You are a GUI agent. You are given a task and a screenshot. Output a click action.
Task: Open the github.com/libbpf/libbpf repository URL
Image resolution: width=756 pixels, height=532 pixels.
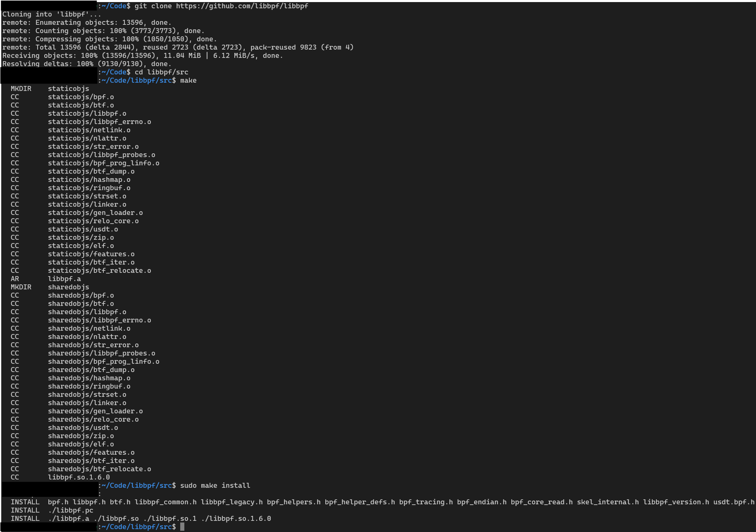(242, 6)
